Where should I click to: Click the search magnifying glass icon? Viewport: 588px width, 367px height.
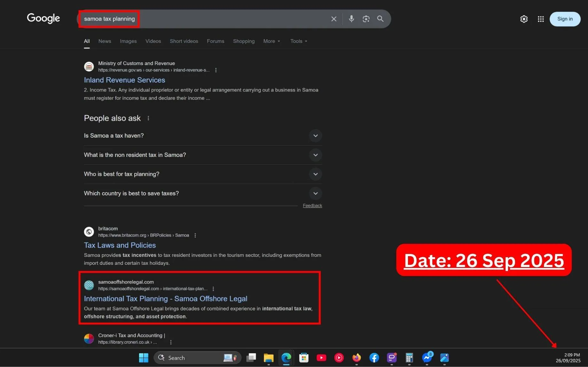click(x=380, y=19)
